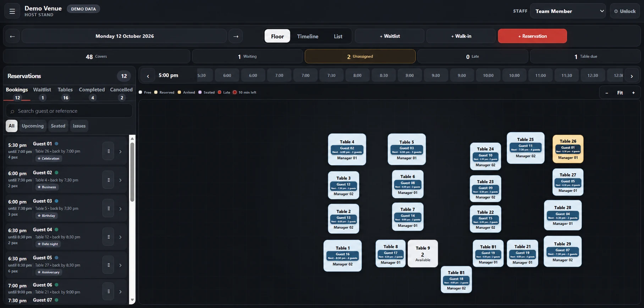Advance to the next date with right arrow
This screenshot has height=308, width=644.
pos(236,36)
